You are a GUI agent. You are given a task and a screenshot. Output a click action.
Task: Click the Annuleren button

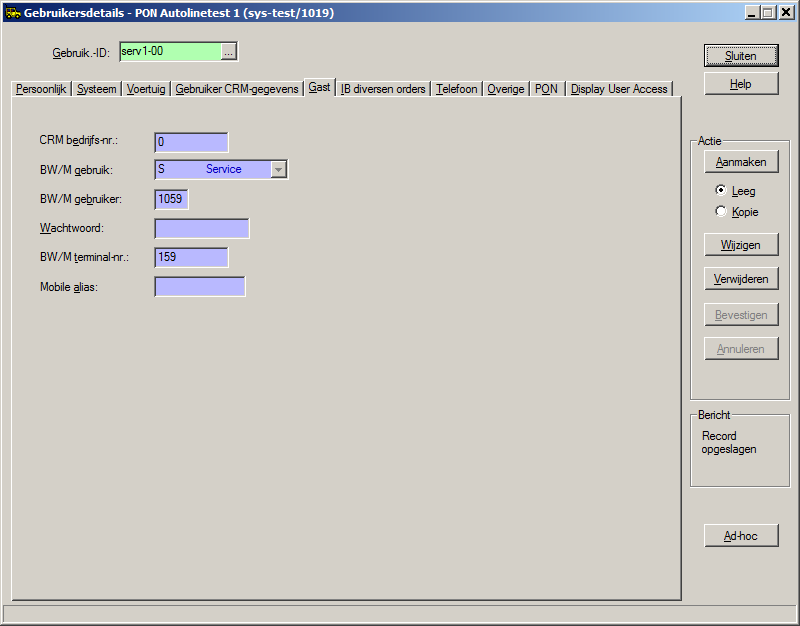[x=741, y=349]
